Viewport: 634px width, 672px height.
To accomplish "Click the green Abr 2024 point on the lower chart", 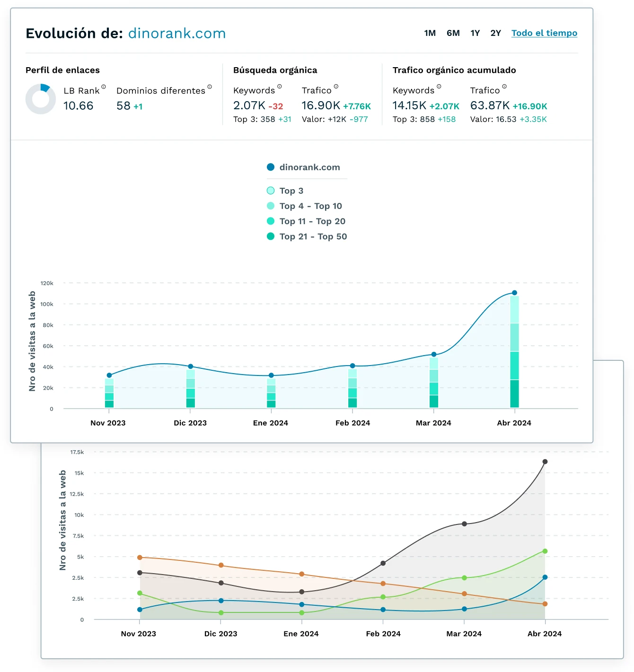I will 545,551.
